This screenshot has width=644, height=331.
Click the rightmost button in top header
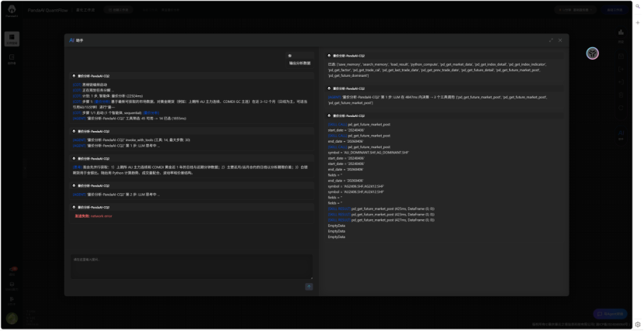click(x=615, y=10)
